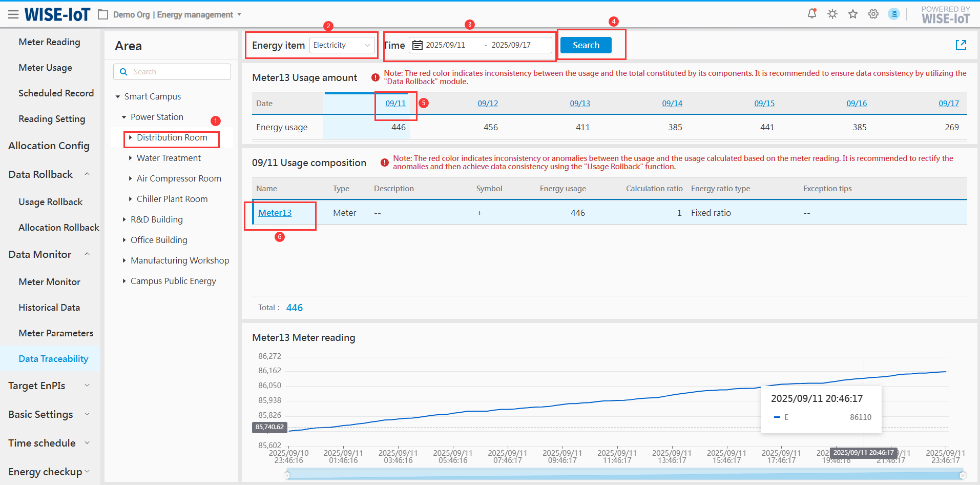
Task: Click the notification bell icon
Action: coord(811,14)
